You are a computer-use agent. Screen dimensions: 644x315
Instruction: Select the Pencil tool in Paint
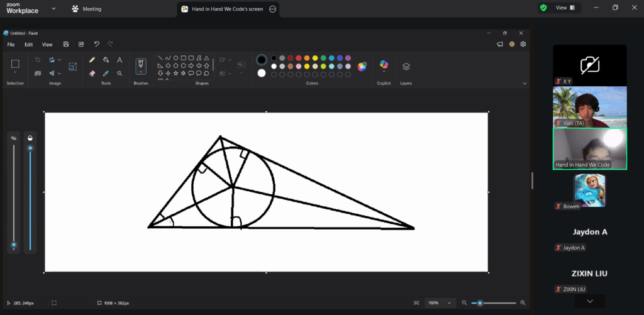(92, 60)
